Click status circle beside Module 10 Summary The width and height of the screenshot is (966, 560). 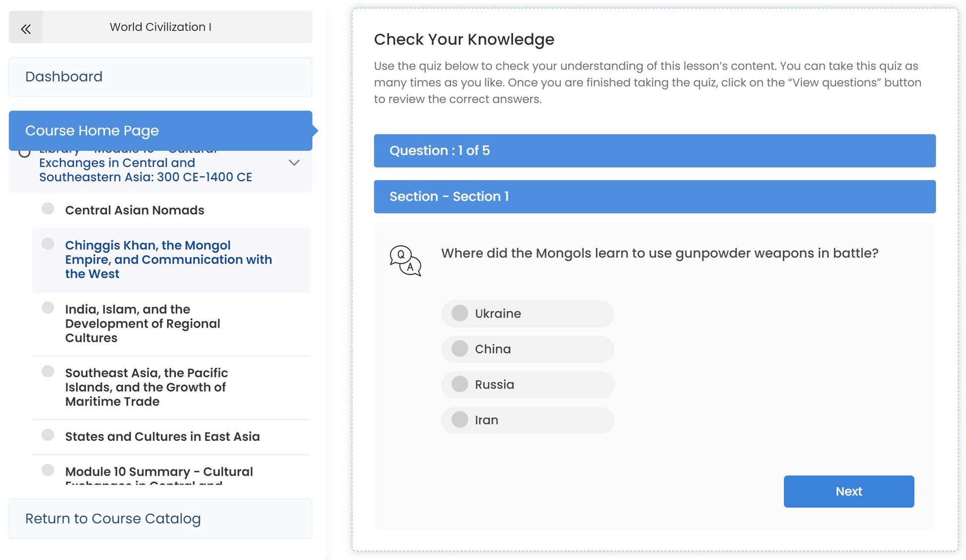(48, 470)
